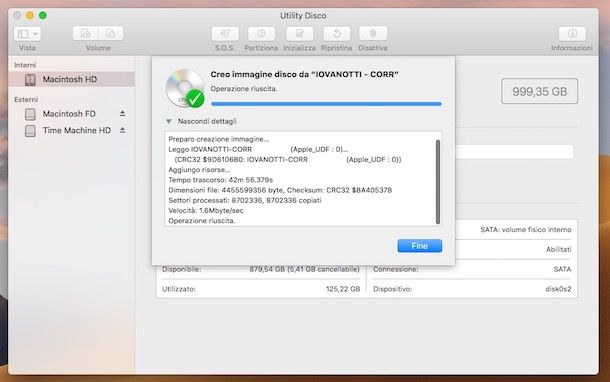Click the 879,54 GB Disponibile value

tap(304, 269)
